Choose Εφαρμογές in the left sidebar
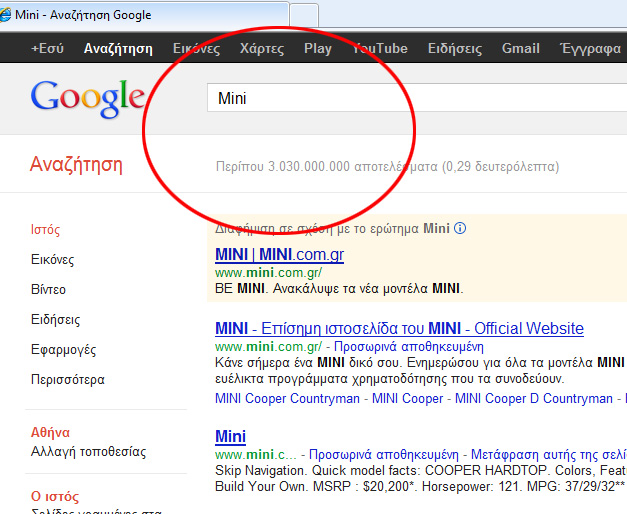 (x=63, y=350)
